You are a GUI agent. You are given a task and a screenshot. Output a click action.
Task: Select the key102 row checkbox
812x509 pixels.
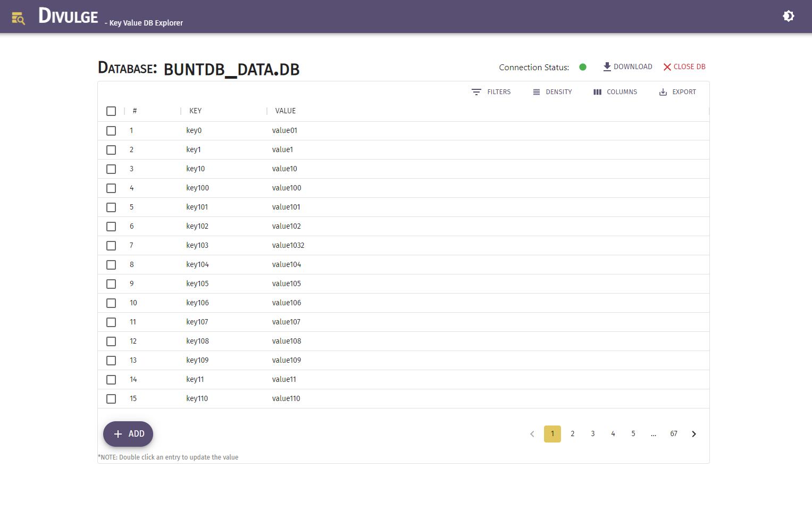click(111, 227)
